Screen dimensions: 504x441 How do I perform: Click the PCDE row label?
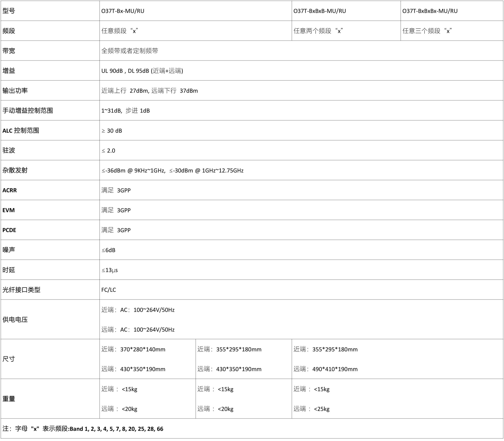coord(9,230)
